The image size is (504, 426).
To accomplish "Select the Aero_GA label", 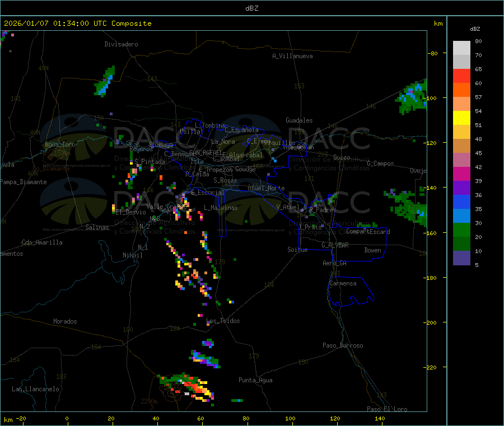I will pos(334,263).
